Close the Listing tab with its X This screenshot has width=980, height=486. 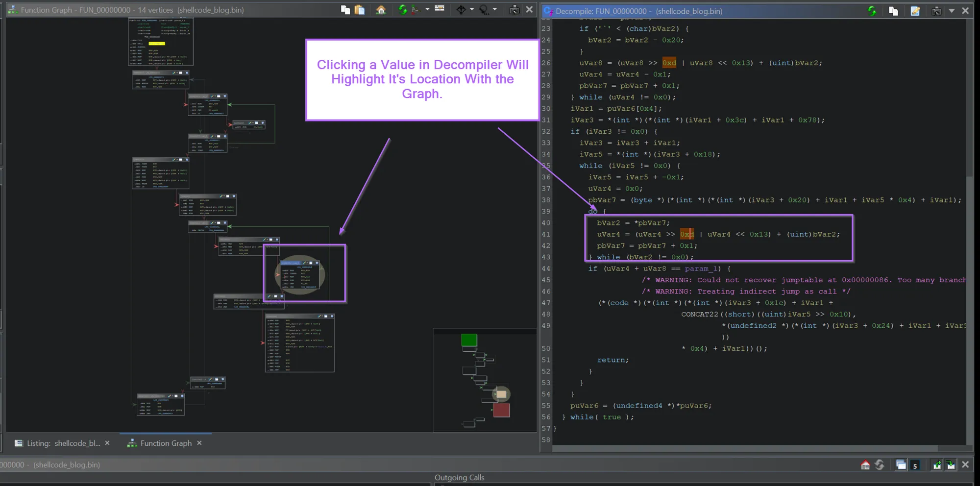point(107,443)
